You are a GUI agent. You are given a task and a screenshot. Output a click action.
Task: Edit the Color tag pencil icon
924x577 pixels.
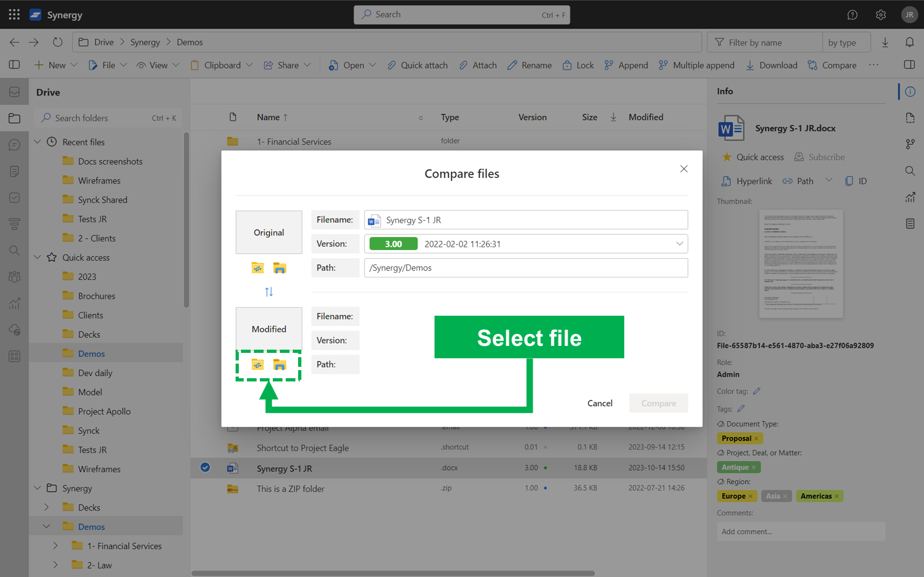click(756, 391)
